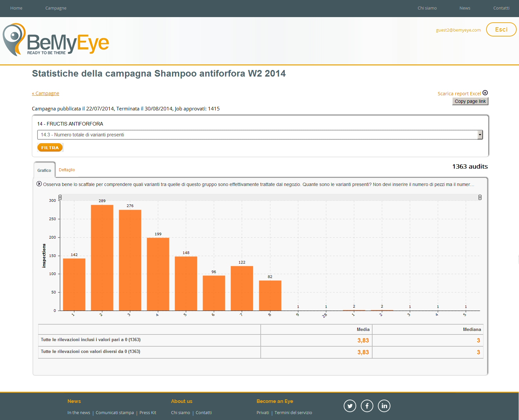This screenshot has width=519, height=420.
Task: Grab the right chart range slider handle
Action: (x=480, y=197)
